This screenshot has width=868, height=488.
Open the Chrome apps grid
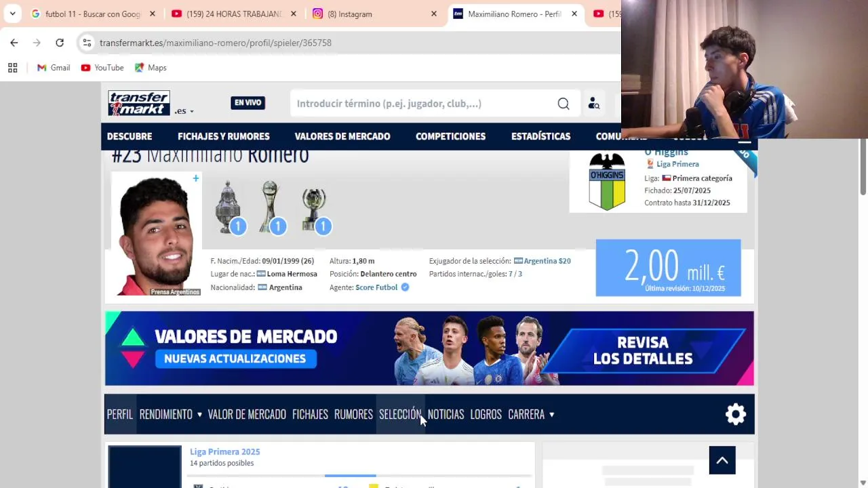click(12, 68)
